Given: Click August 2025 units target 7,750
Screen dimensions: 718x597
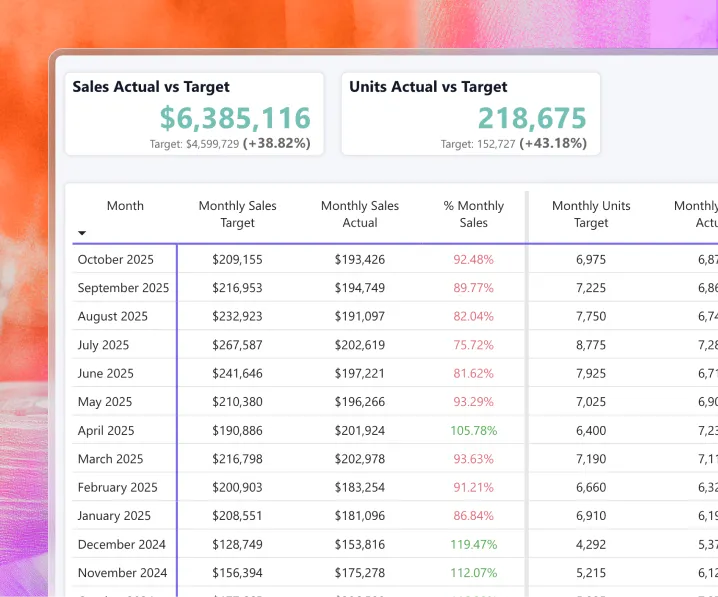Looking at the screenshot, I should coord(591,316).
